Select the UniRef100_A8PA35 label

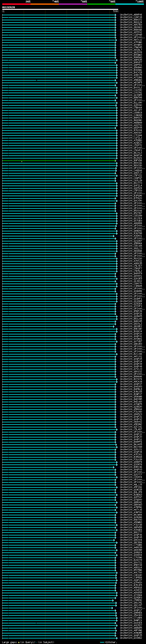(x=131, y=60)
